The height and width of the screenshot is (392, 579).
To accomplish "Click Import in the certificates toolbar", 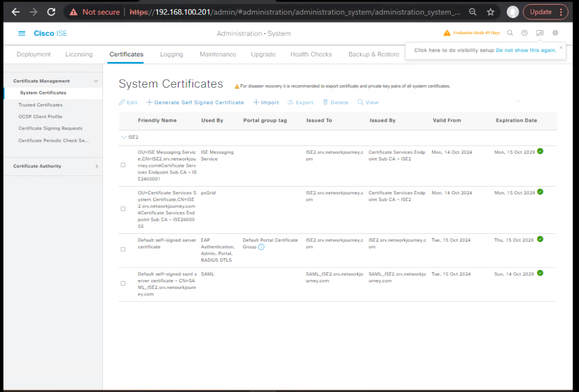I will tap(266, 102).
